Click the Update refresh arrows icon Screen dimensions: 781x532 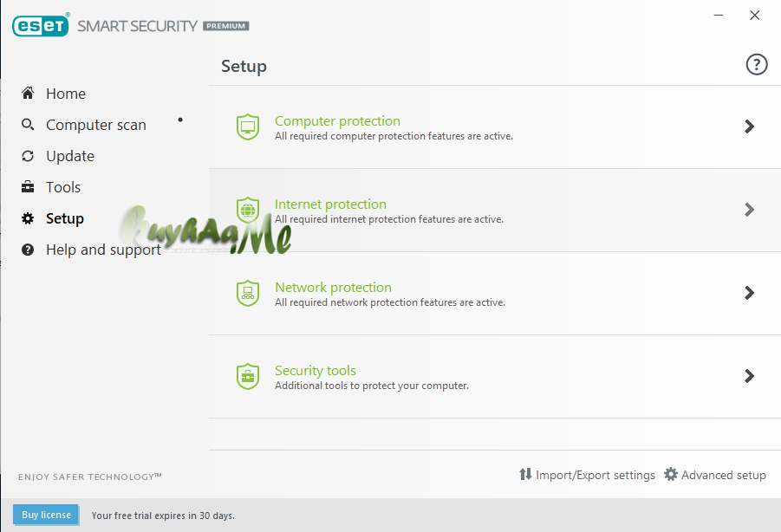pyautogui.click(x=29, y=156)
